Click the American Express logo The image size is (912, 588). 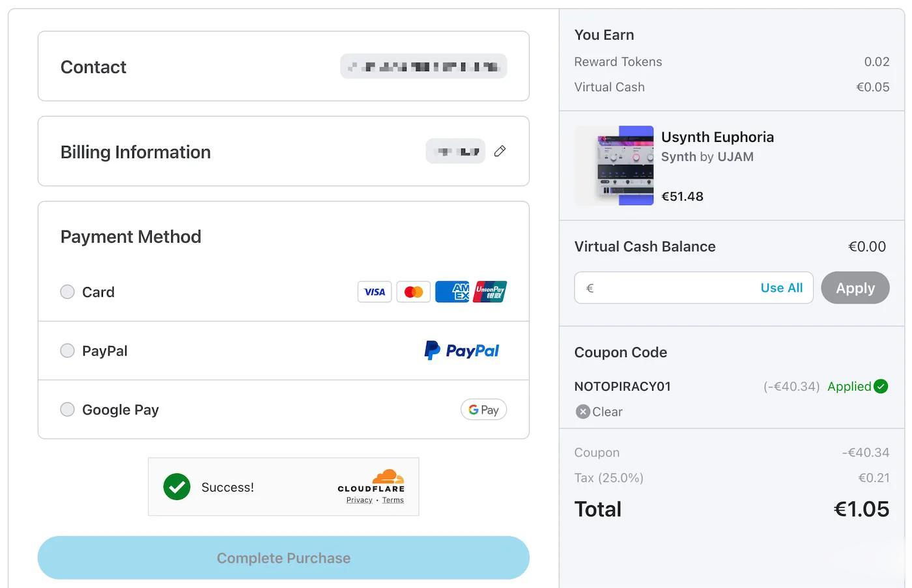[452, 292]
